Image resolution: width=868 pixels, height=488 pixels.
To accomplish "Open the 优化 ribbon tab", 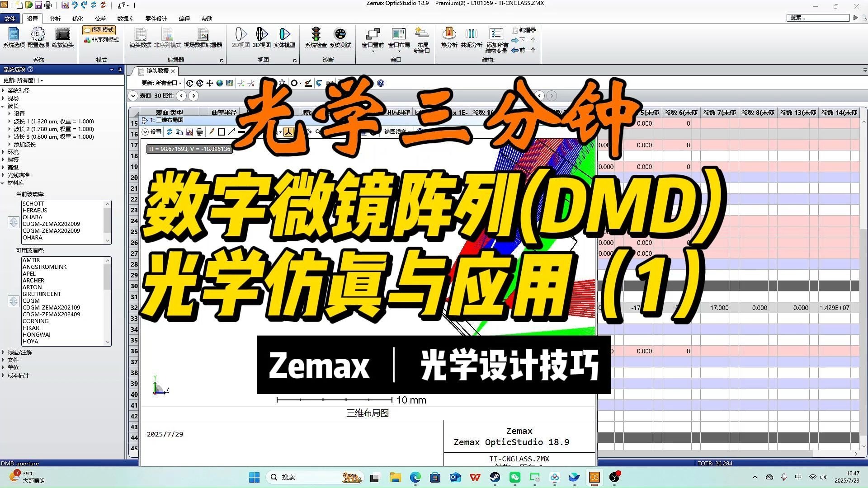I will tap(77, 19).
